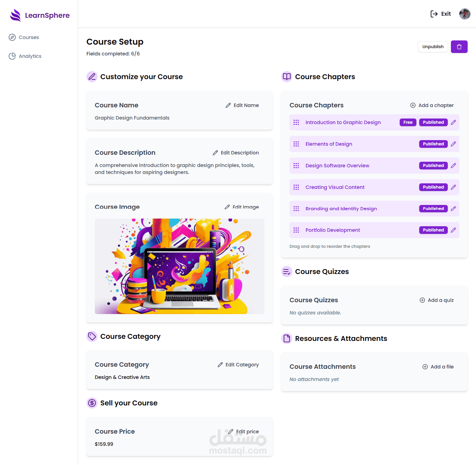
Task: Grab drag handle of Branding and Identity Design
Action: 296,208
